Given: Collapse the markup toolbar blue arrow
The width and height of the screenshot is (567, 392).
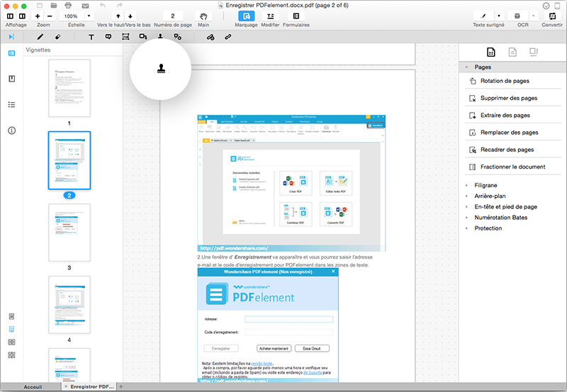Looking at the screenshot, I should point(11,37).
